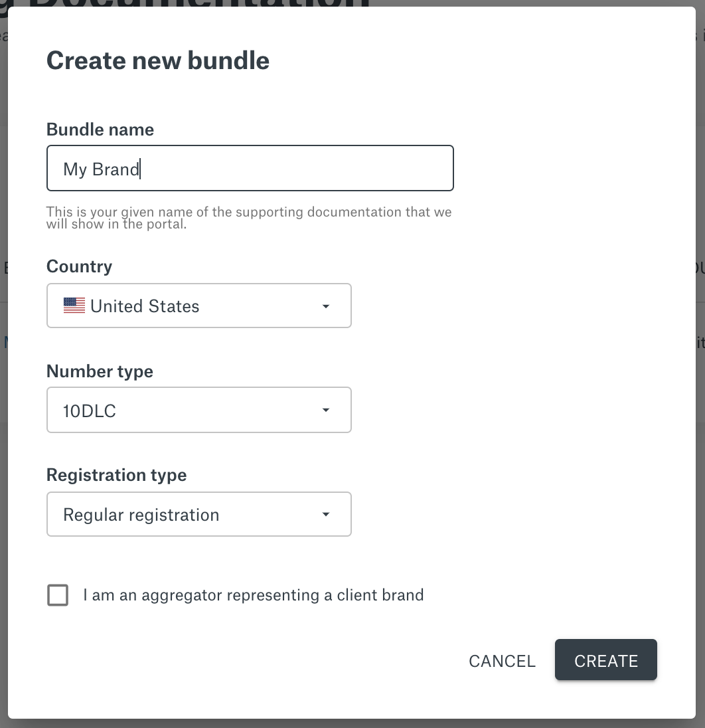Image resolution: width=705 pixels, height=728 pixels.
Task: Click the Country dropdown arrow
Action: tap(326, 306)
